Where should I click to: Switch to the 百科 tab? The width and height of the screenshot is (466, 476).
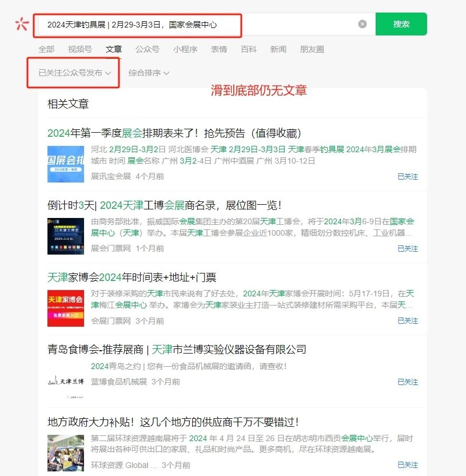tap(249, 49)
